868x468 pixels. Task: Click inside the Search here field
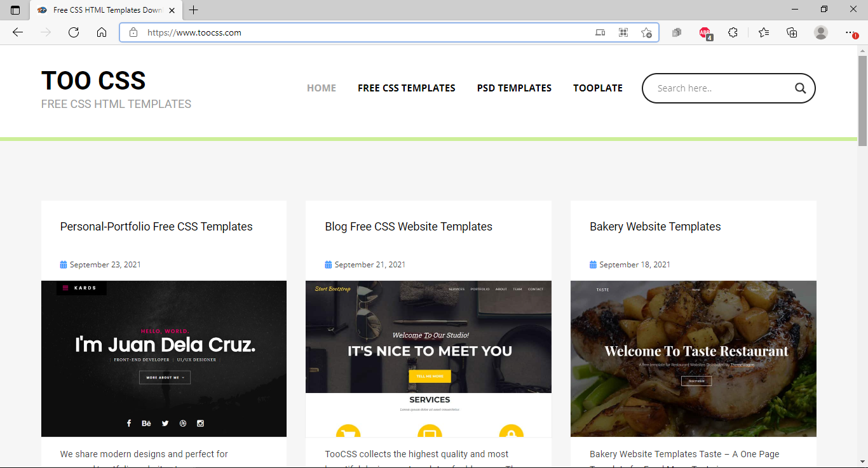pos(718,88)
